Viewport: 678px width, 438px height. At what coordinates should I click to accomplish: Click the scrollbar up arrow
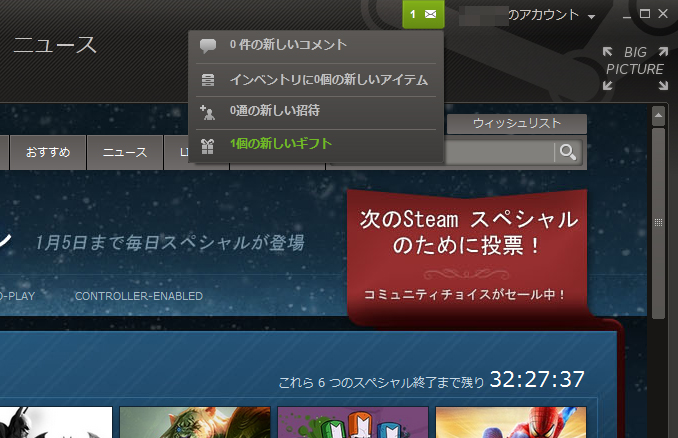[x=659, y=116]
